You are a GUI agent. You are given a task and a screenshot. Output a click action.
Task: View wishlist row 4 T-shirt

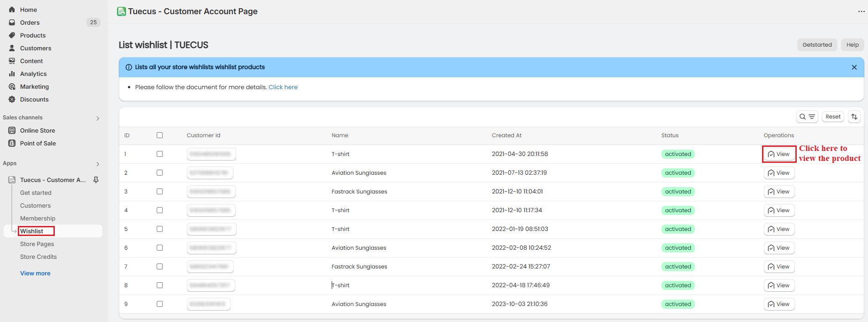[779, 210]
